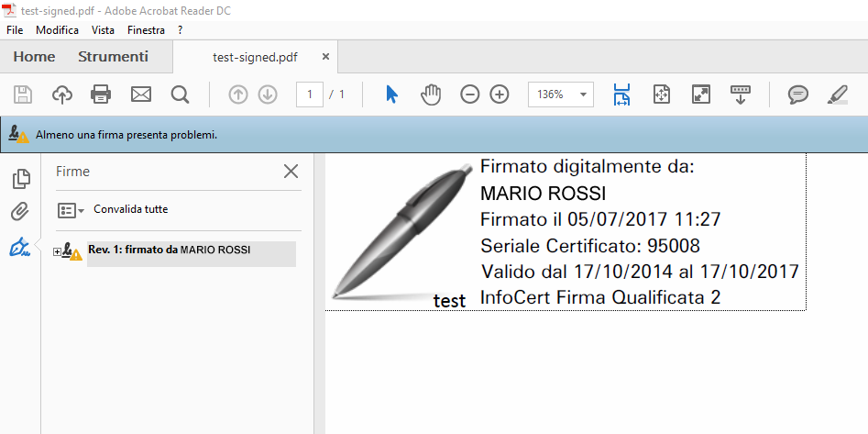Click the page number input field
Screen dimensions: 868x434
(x=310, y=95)
